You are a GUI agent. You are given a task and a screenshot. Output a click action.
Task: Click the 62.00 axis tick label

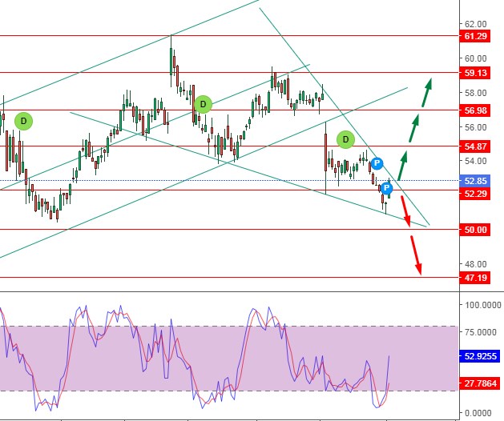(x=476, y=24)
